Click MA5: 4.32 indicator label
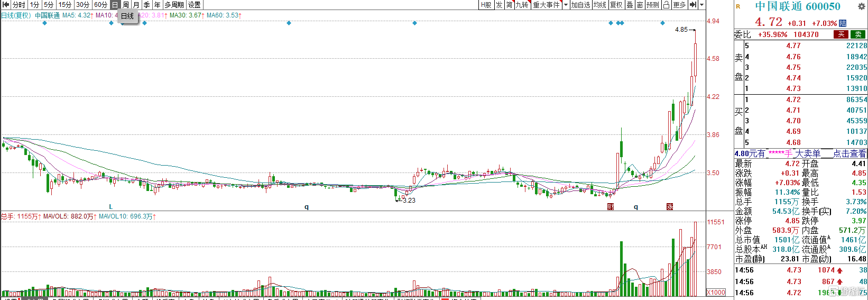The image size is (868, 300). pos(78,15)
